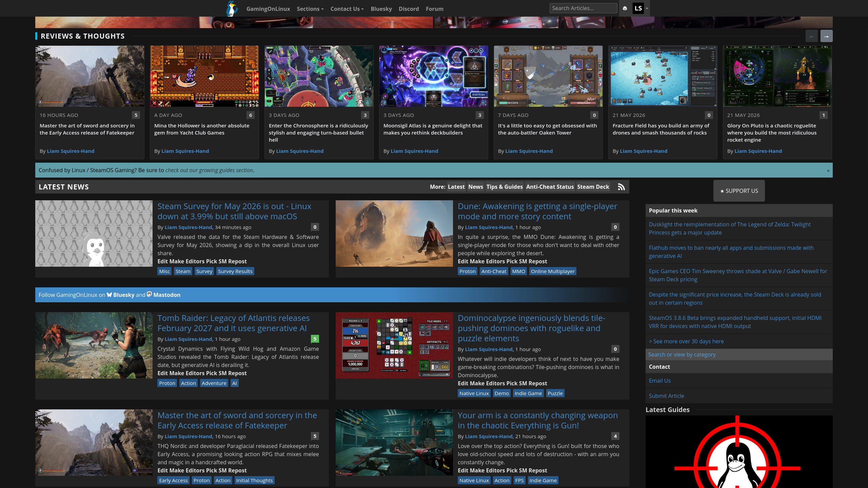This screenshot has width=868, height=488.
Task: Click comment count 1 on Glory On Pluto
Action: [824, 115]
